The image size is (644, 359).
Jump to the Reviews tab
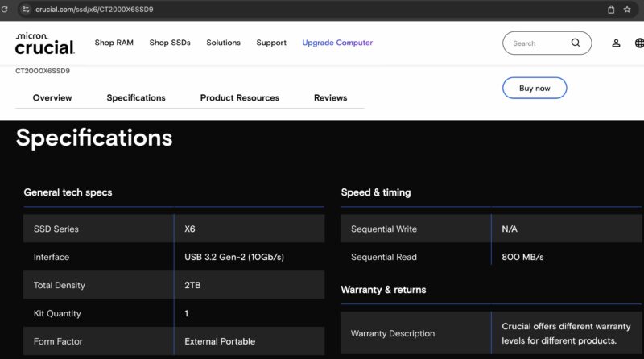point(330,98)
